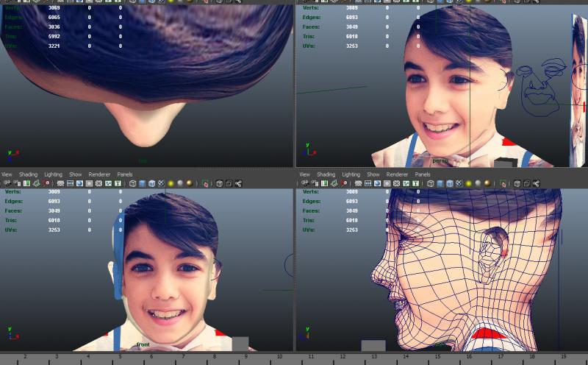588x365 pixels.
Task: Toggle Wireframe on Shaded in front view toolbar
Action: (151, 183)
